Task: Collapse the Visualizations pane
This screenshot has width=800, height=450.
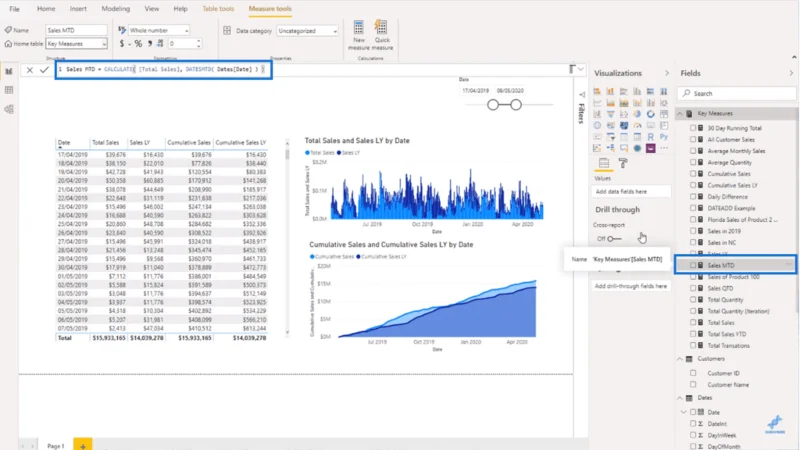Action: click(x=666, y=73)
